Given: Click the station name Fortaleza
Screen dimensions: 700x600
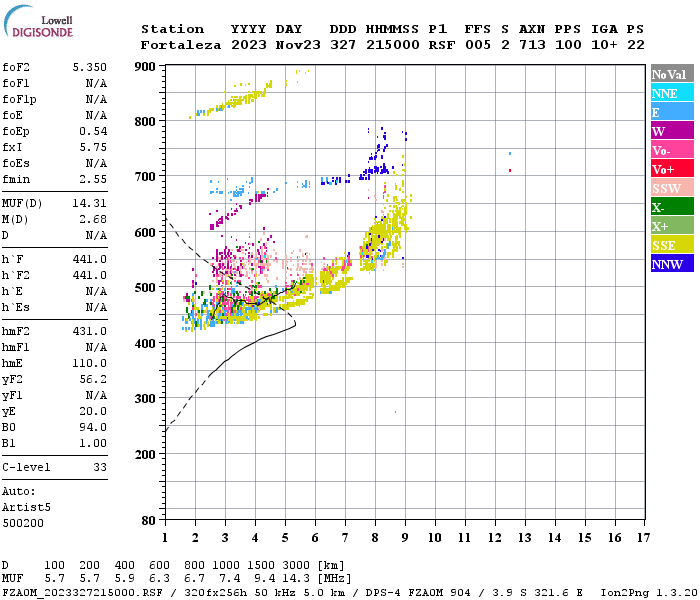Looking at the screenshot, I should pyautogui.click(x=181, y=45).
